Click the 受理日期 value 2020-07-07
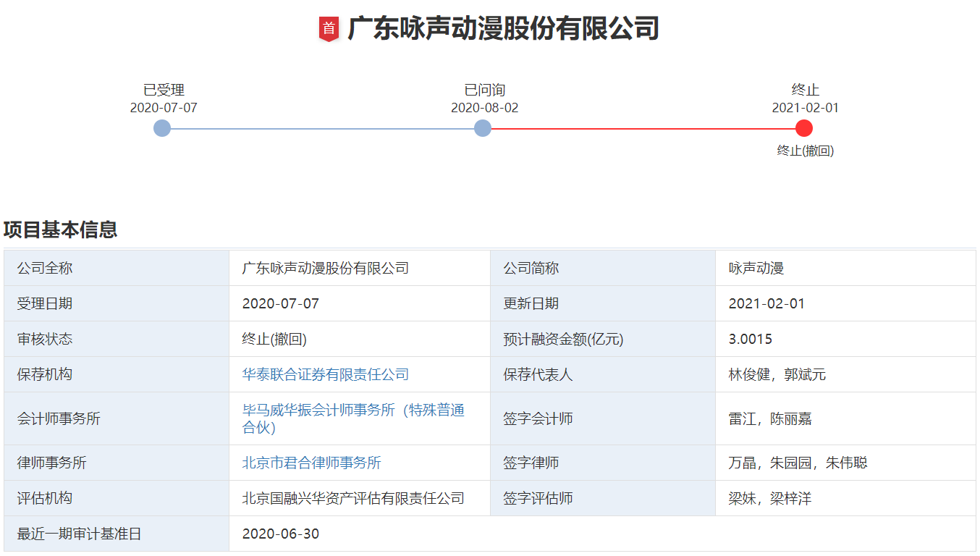 [281, 303]
